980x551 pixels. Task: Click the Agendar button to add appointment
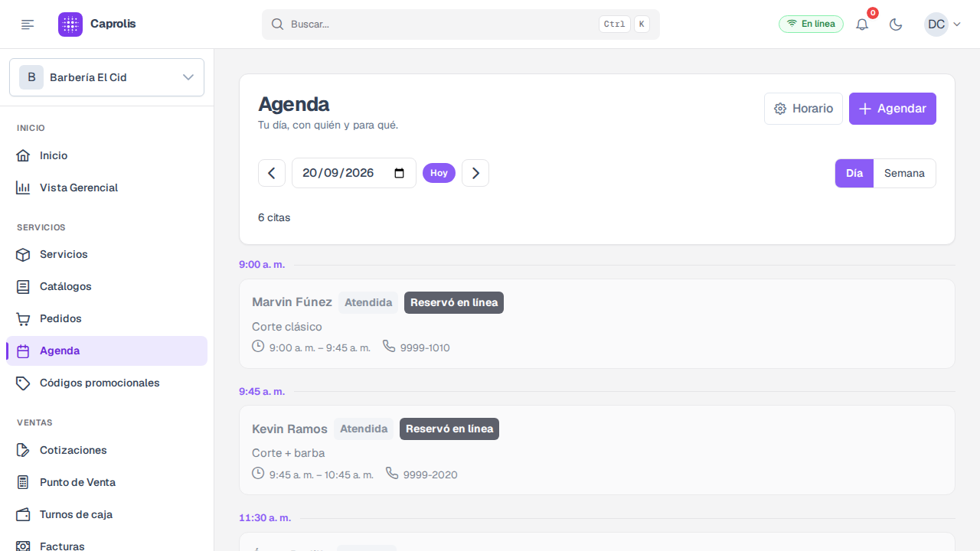coord(893,109)
